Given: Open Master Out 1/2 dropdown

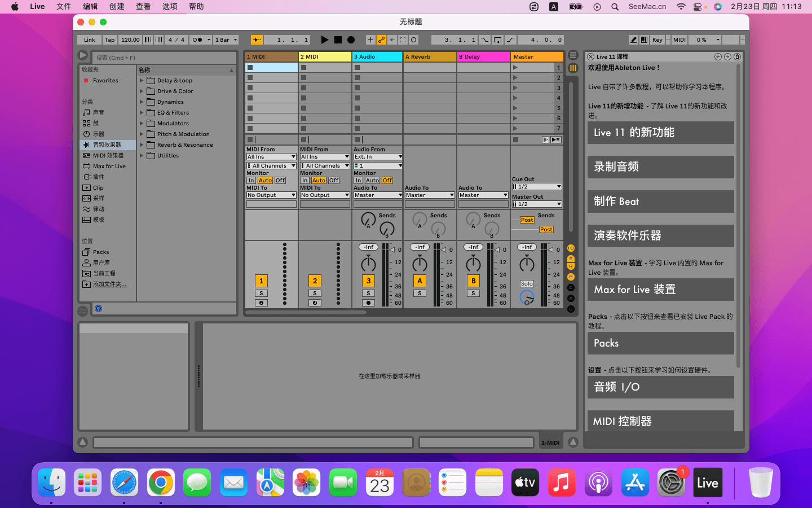Looking at the screenshot, I should point(537,204).
